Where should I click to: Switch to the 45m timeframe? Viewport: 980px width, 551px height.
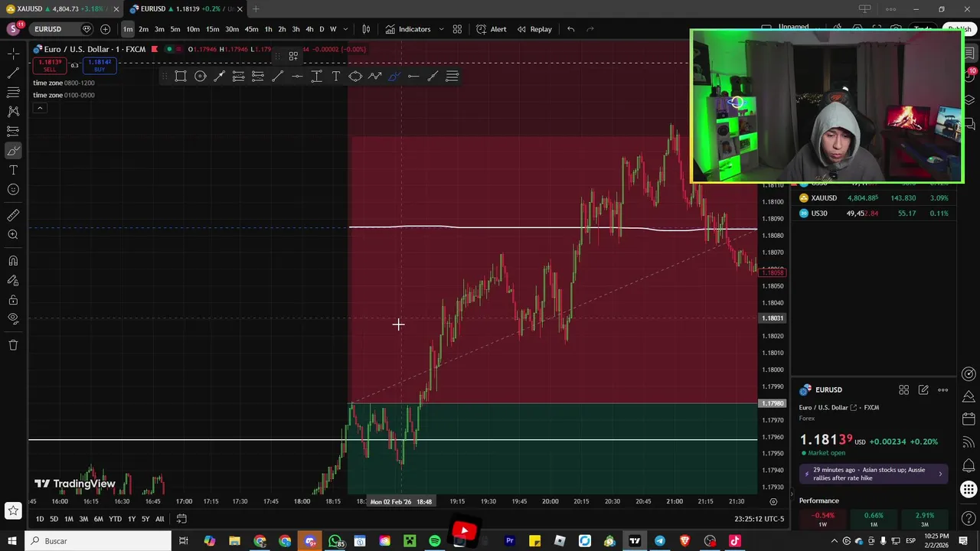pyautogui.click(x=251, y=29)
